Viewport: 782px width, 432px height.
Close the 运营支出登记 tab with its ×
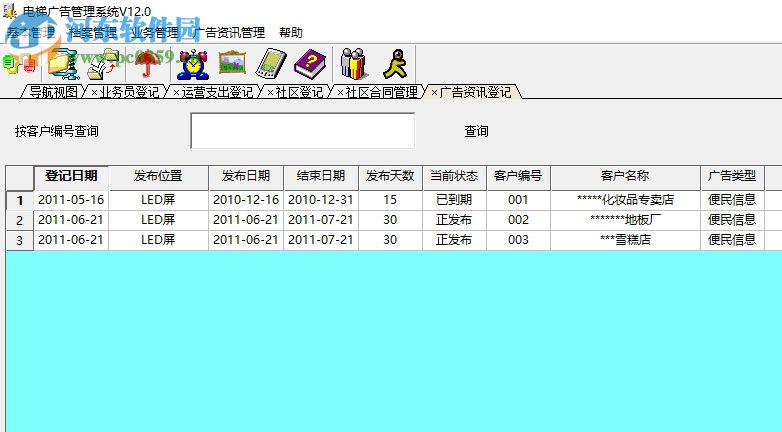click(176, 93)
